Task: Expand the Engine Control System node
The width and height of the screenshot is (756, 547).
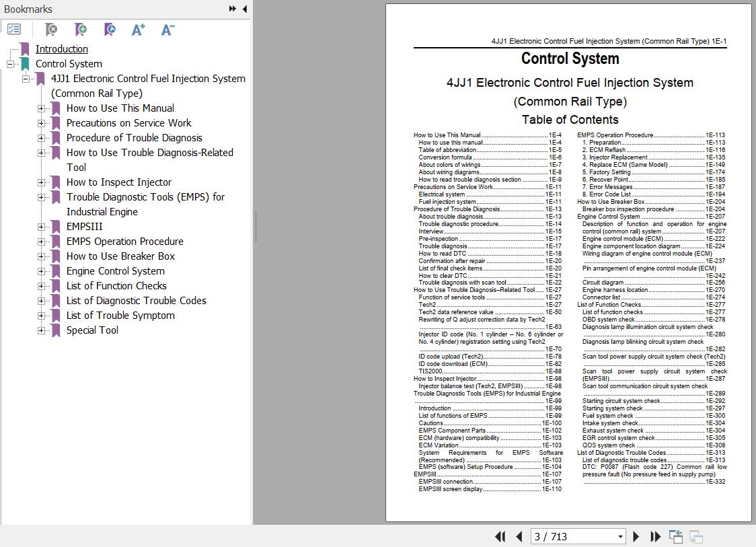Action: click(x=41, y=271)
